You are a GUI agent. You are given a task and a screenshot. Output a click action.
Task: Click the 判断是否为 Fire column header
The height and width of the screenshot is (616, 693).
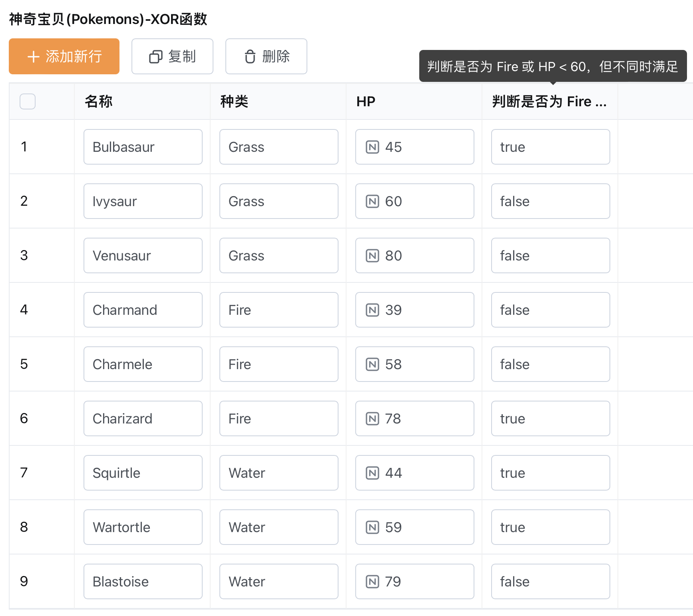(550, 101)
